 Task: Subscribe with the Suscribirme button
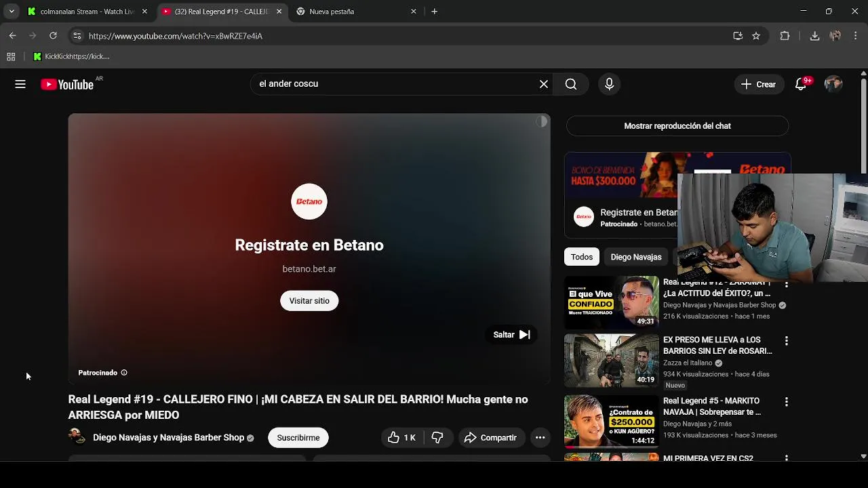[298, 438]
